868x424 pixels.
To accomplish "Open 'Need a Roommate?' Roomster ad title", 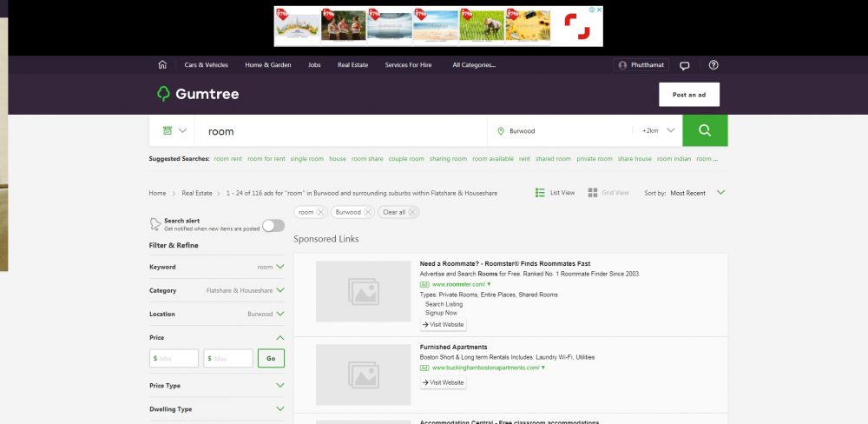I will 505,264.
